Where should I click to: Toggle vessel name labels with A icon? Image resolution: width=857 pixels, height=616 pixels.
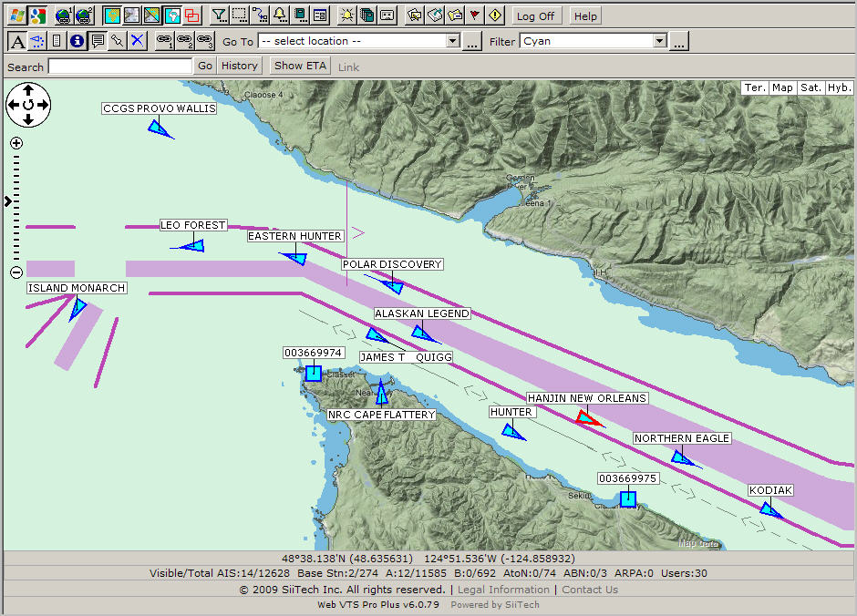pyautogui.click(x=17, y=41)
